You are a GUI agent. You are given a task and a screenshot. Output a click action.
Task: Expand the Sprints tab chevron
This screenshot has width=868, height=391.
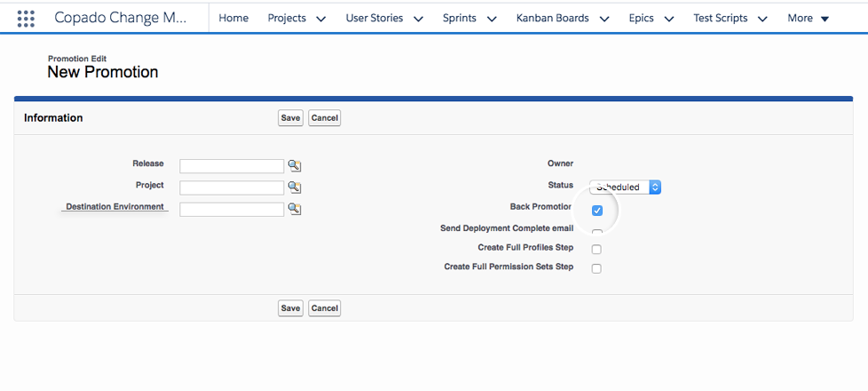coord(492,19)
